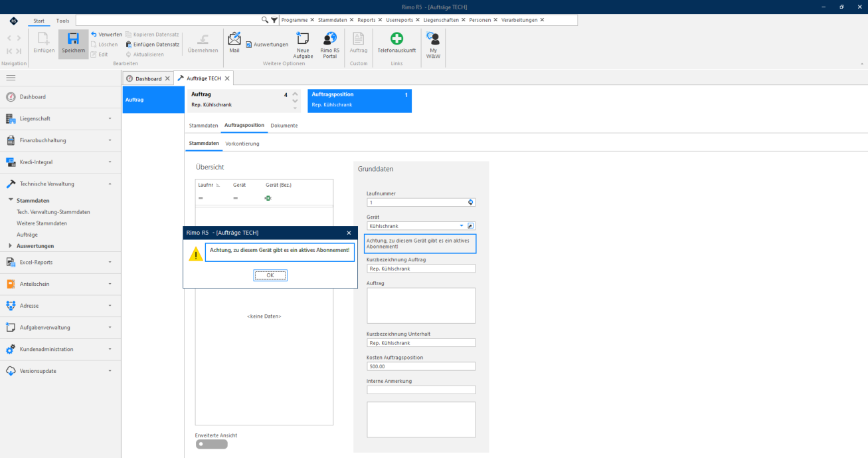Adjust the Laufnummer spinner
Viewport: 868px width, 458px height.
471,202
